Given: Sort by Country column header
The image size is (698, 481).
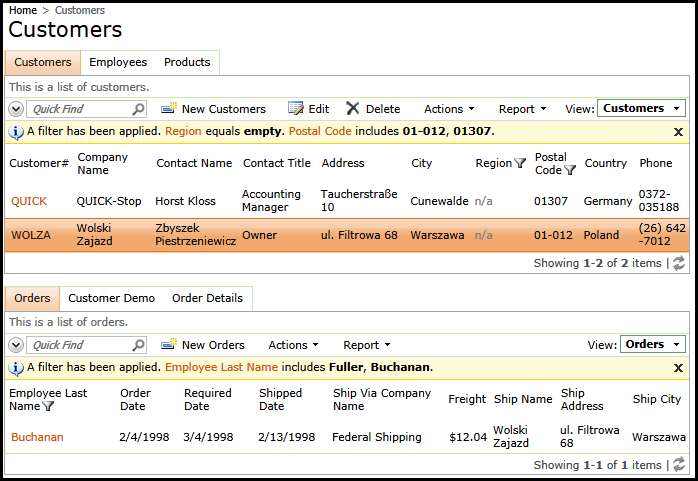Looking at the screenshot, I should [x=605, y=163].
